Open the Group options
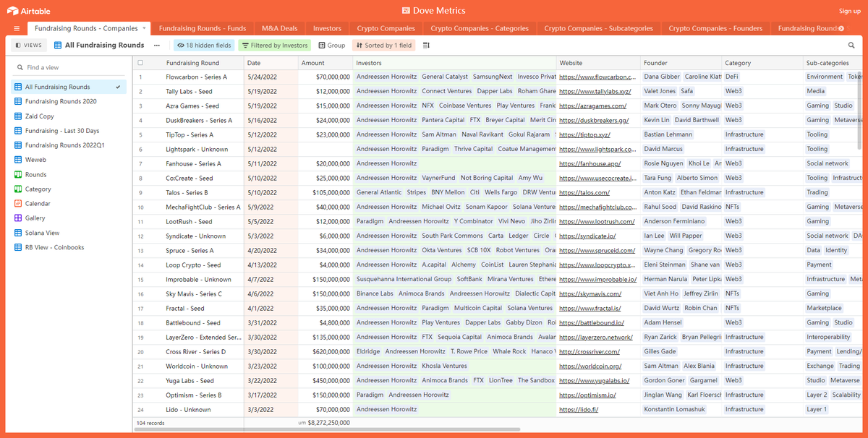Screen dimensions: 868x438 tap(332, 45)
